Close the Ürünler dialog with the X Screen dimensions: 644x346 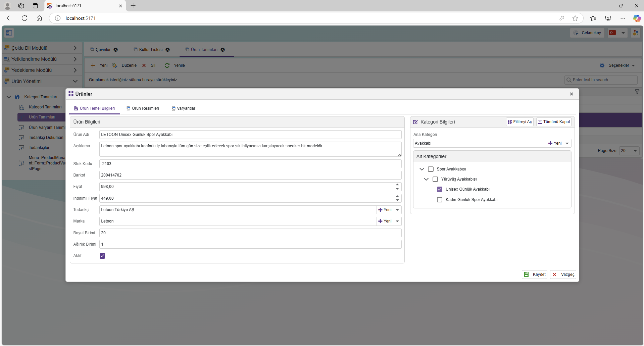[x=572, y=94]
